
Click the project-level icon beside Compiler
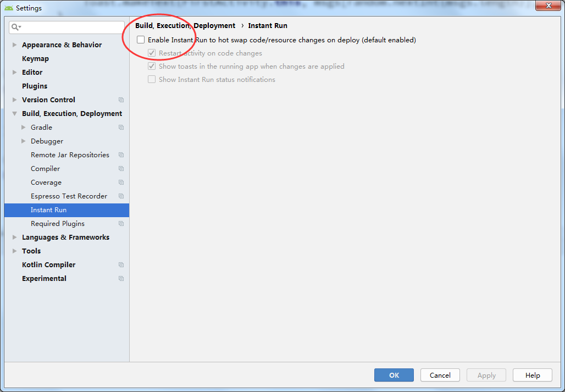(121, 169)
